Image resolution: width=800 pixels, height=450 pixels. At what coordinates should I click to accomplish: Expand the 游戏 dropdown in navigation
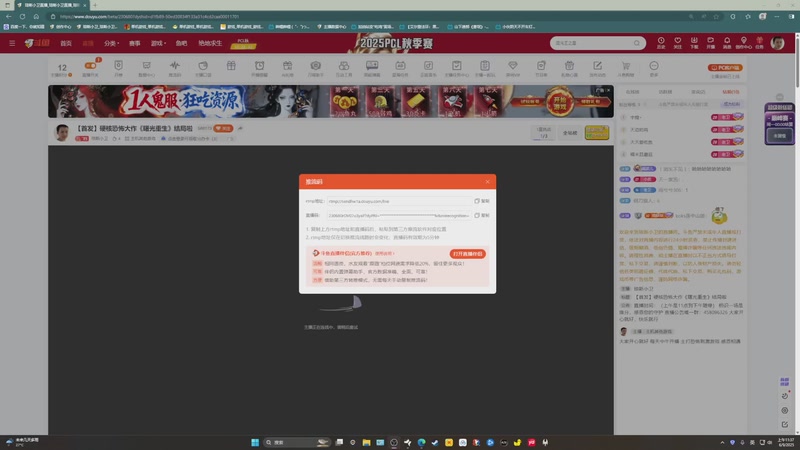pyautogui.click(x=158, y=43)
